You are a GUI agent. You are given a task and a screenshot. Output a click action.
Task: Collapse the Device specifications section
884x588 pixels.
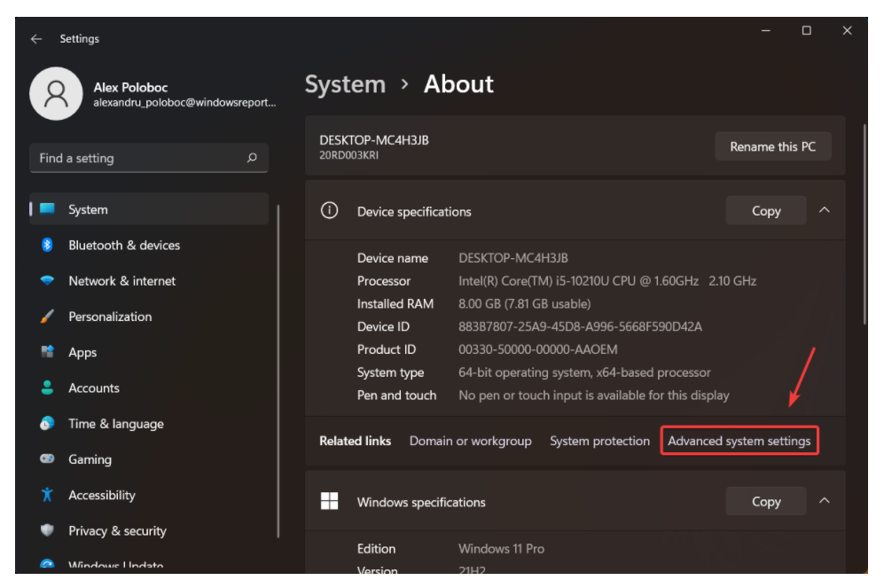[x=824, y=210]
